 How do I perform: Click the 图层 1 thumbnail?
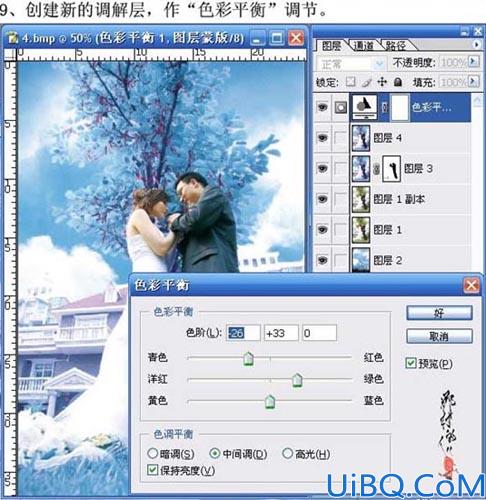361,230
